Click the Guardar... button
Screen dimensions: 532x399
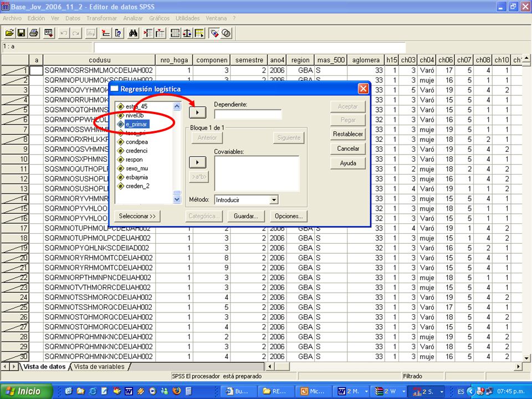coord(245,216)
